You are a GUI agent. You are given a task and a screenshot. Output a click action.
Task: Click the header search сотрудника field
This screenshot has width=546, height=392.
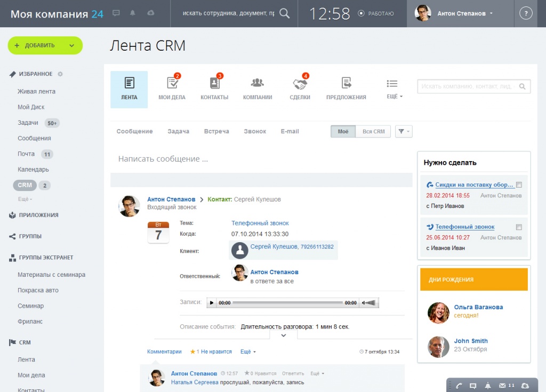pos(228,13)
